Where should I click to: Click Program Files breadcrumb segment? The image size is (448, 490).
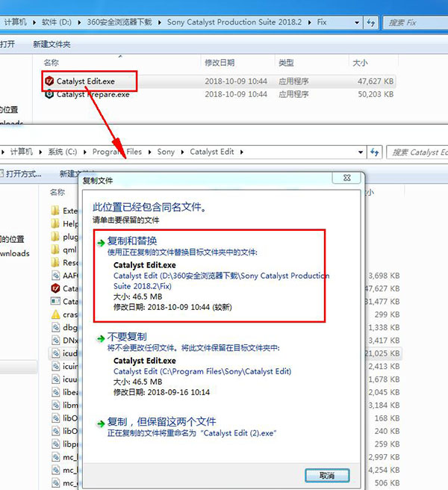coord(117,152)
